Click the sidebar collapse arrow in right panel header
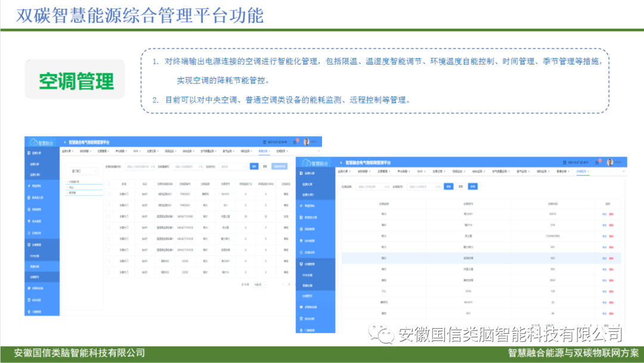This screenshot has width=644, height=363. pyautogui.click(x=341, y=162)
